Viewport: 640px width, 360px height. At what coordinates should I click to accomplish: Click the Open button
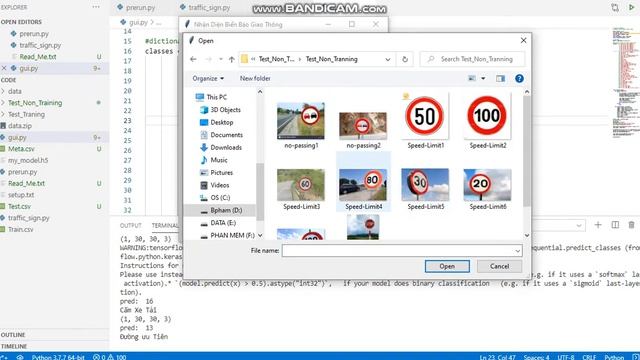pyautogui.click(x=447, y=266)
